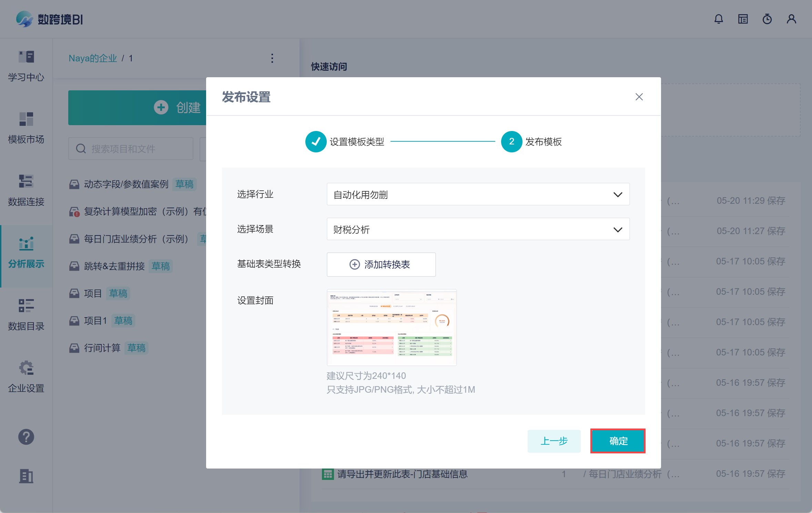
Task: Open the user profile icon
Action: coord(791,19)
